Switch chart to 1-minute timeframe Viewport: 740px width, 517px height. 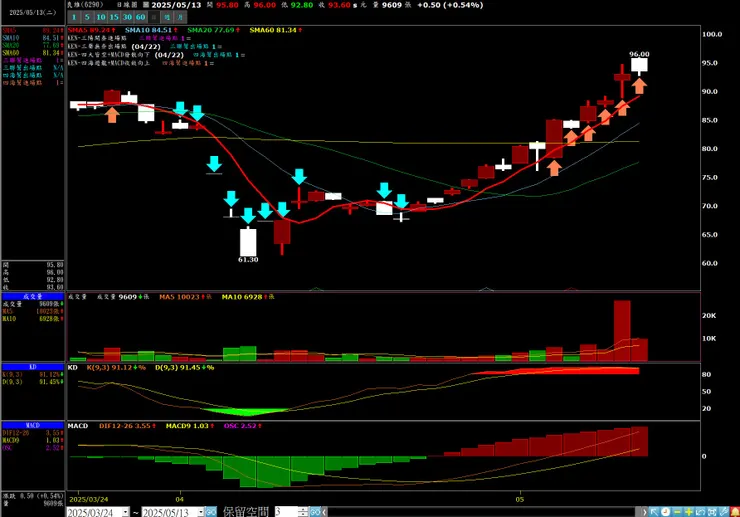tap(74, 17)
